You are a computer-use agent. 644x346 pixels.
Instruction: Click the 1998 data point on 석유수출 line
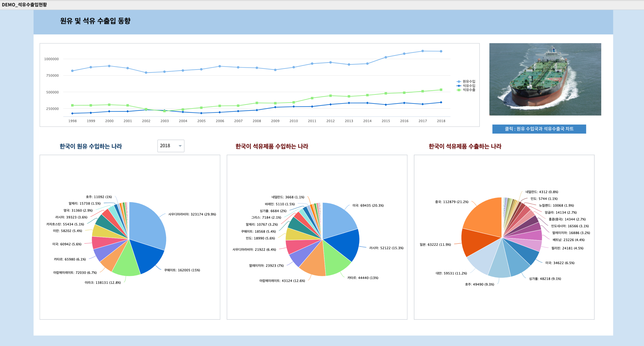(x=72, y=105)
